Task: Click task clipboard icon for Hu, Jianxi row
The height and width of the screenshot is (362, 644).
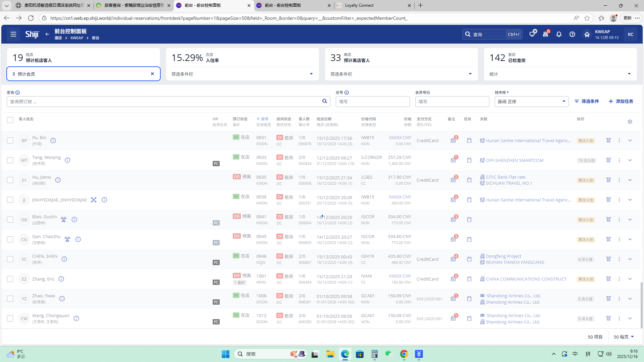Action: [469, 180]
